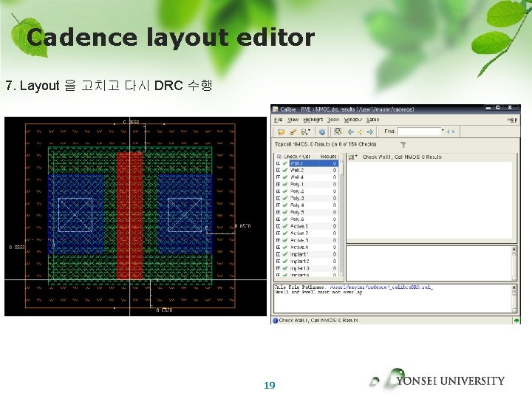Open the File menu

tap(279, 120)
